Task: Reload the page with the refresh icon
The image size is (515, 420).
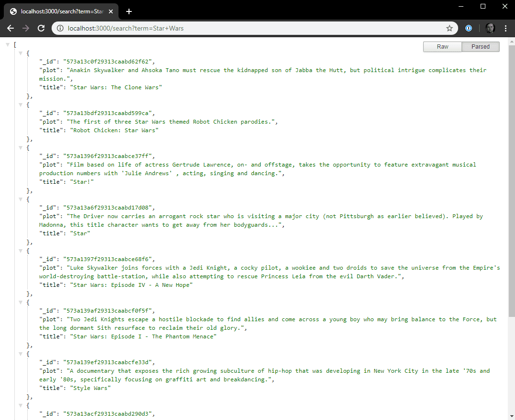Action: (42, 28)
